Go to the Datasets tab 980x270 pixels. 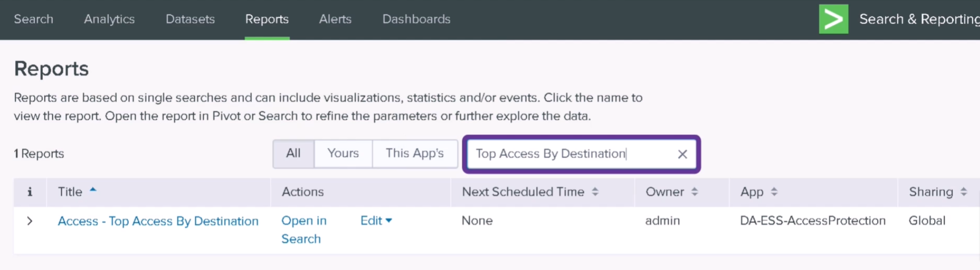[190, 19]
